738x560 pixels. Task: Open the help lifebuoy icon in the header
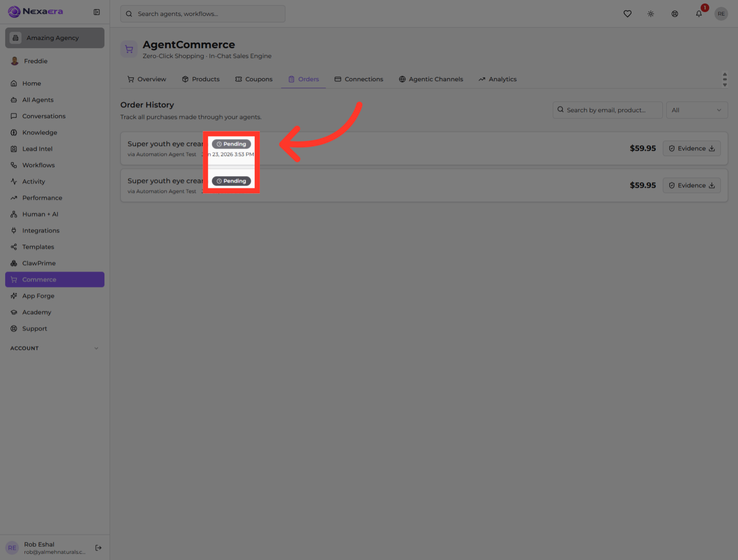click(675, 14)
